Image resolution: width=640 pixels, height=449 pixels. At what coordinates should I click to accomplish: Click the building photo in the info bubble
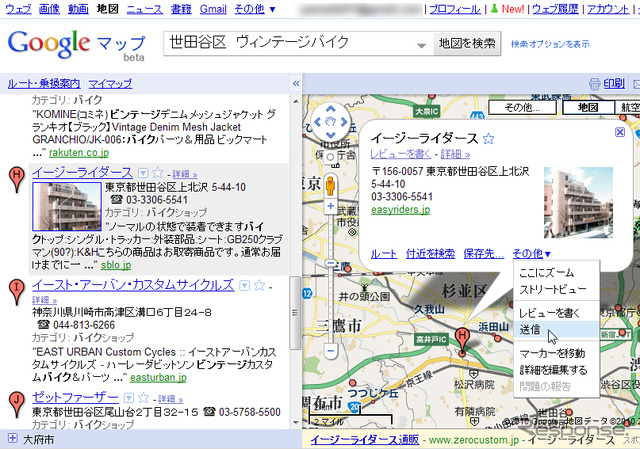click(x=578, y=202)
